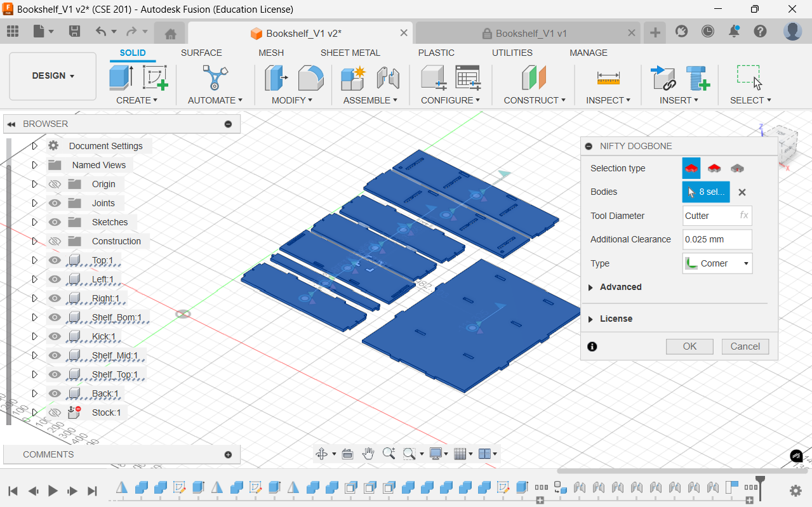Switch to the UTILITIES tab
The width and height of the screenshot is (812, 507).
[512, 53]
